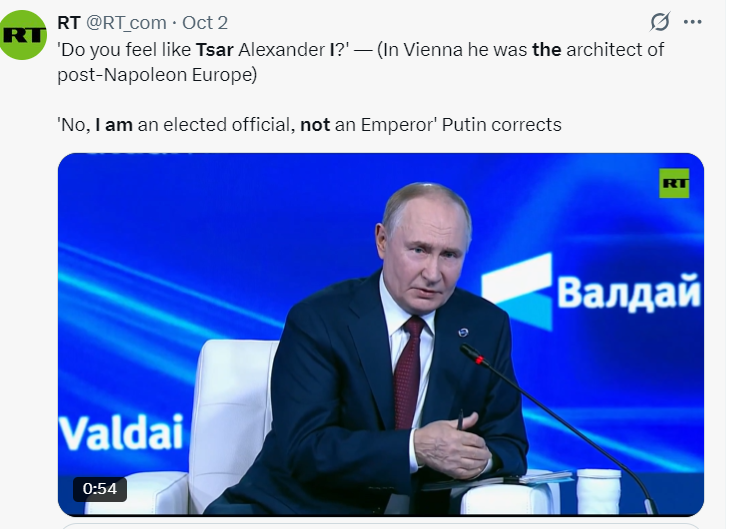Click the RT green profile avatar
733x529 pixels.
coord(24,35)
